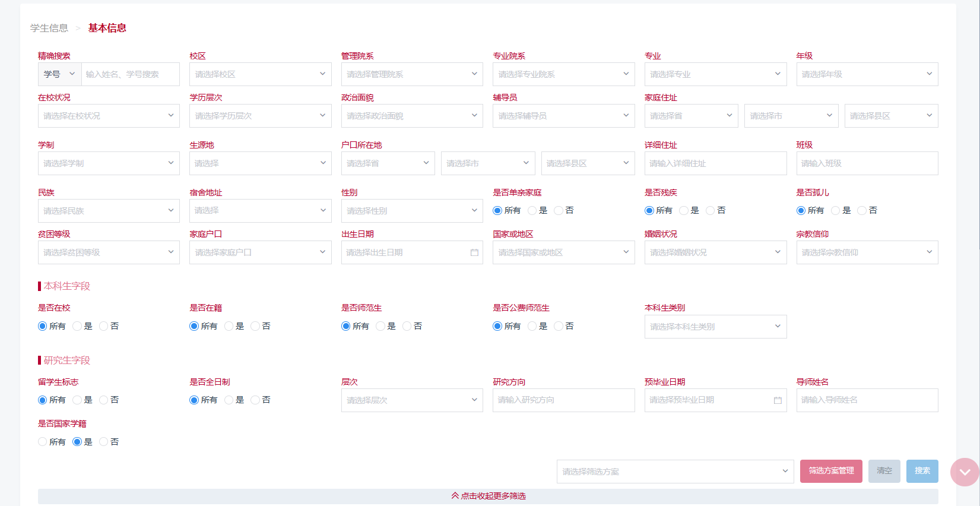Image resolution: width=980 pixels, height=506 pixels.
Task: Open the 请选择民族 dropdown
Action: [109, 211]
